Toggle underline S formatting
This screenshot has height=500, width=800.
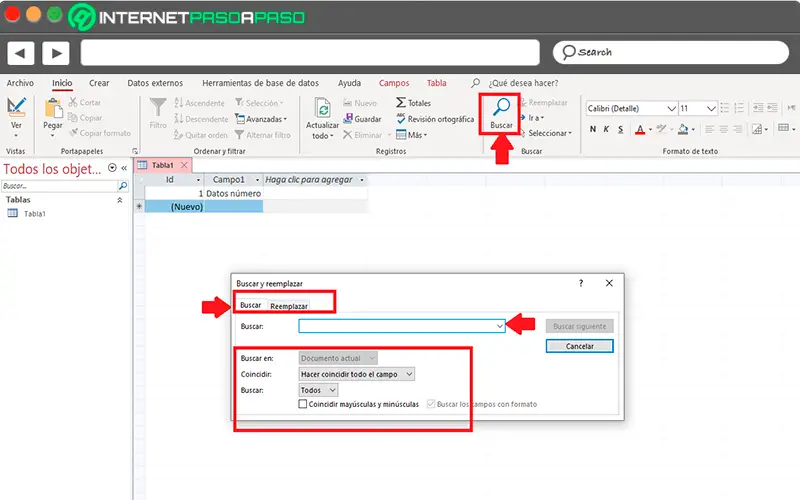(x=620, y=129)
